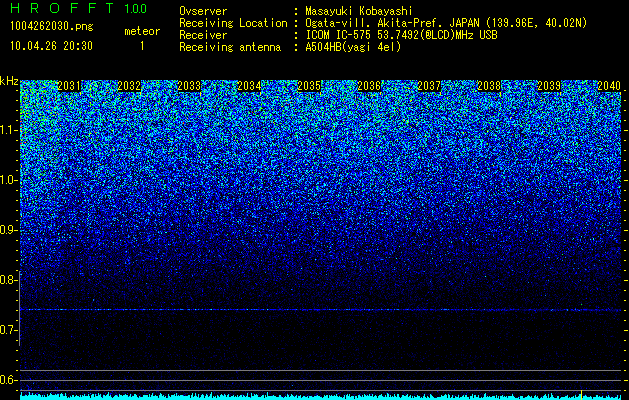629x400 pixels.
Task: Click the 0.9 kHz axis label
Action: (x=9, y=230)
